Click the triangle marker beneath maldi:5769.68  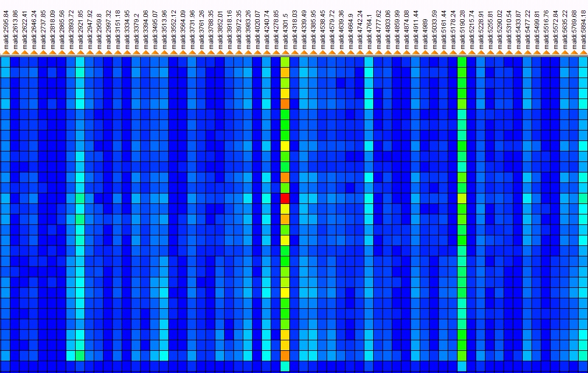575,52
